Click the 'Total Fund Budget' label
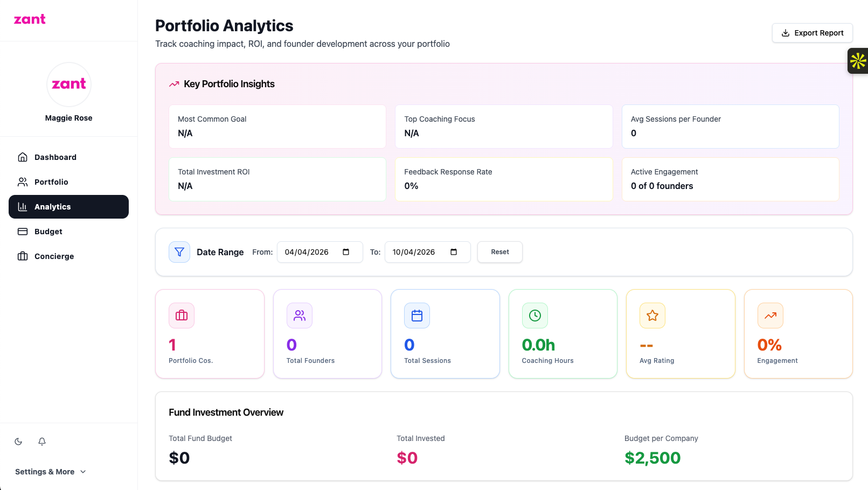 (x=200, y=439)
